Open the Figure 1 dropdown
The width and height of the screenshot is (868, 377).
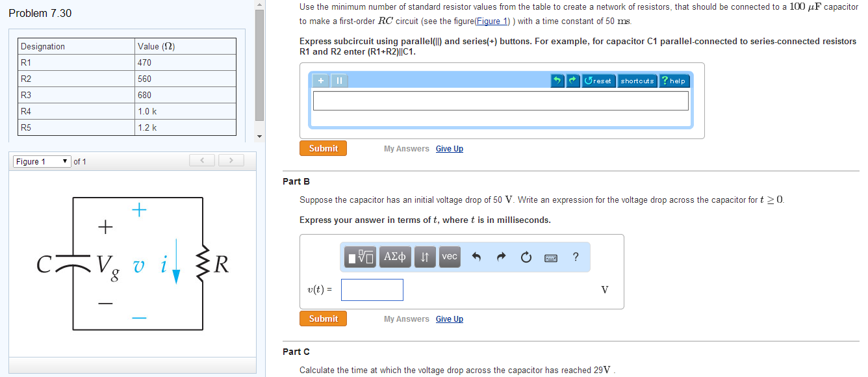coord(42,160)
